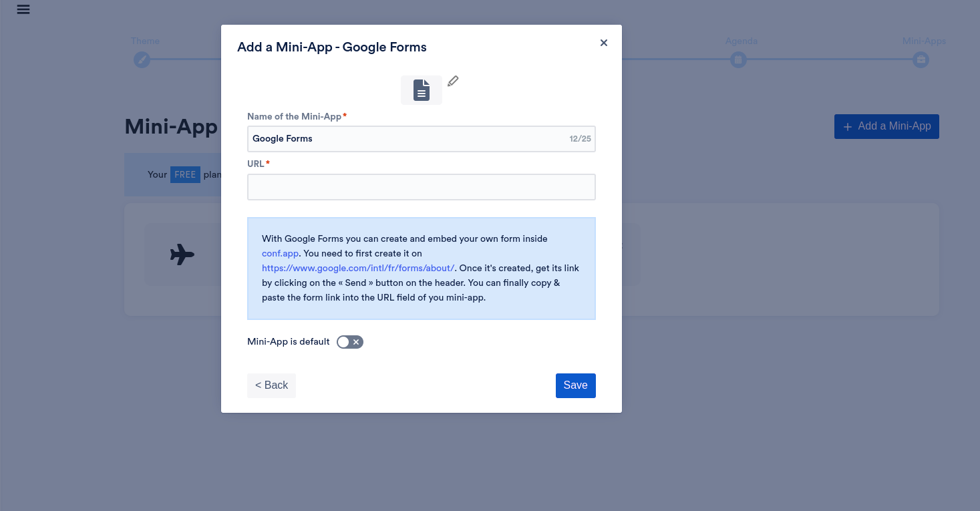The width and height of the screenshot is (980, 511).
Task: Close the Add a Mini-App dialog
Action: pyautogui.click(x=604, y=43)
